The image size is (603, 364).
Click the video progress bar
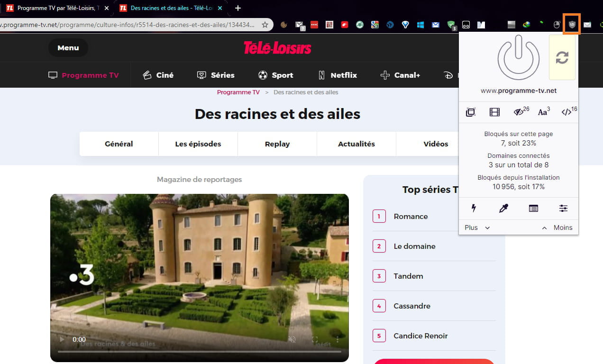coord(199,351)
